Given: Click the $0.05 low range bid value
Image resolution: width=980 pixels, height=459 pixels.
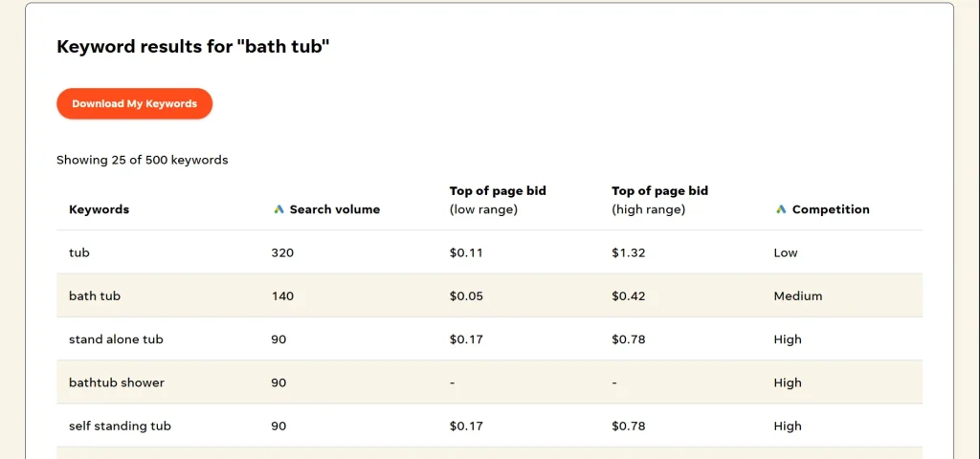Looking at the screenshot, I should (x=466, y=296).
